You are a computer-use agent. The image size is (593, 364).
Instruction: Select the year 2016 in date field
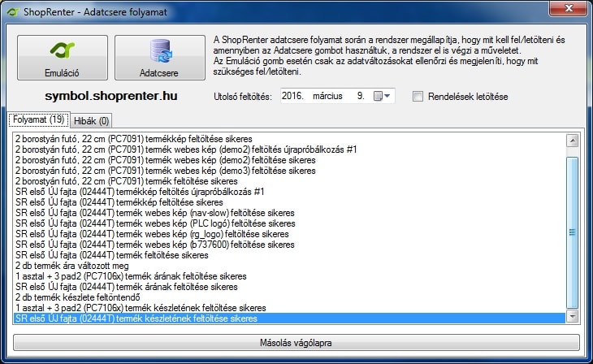pos(292,96)
